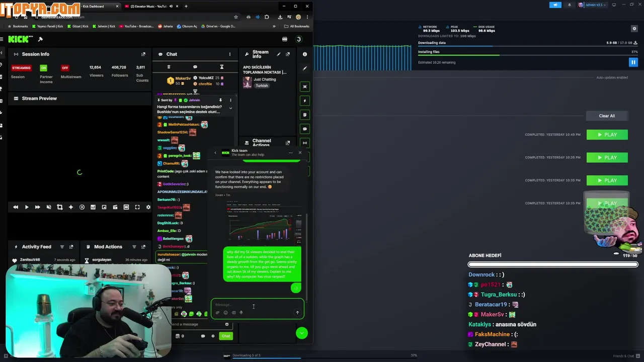Toggle theater mode in preview controls
Image resolution: width=644 pixels, height=362 pixels.
coord(126,207)
